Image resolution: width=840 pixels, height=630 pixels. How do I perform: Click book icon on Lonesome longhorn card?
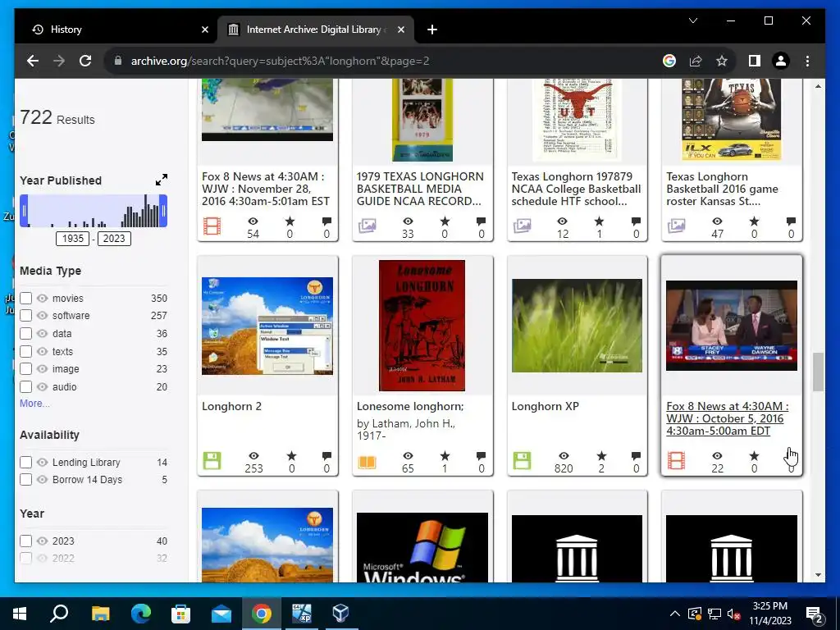[x=367, y=461]
